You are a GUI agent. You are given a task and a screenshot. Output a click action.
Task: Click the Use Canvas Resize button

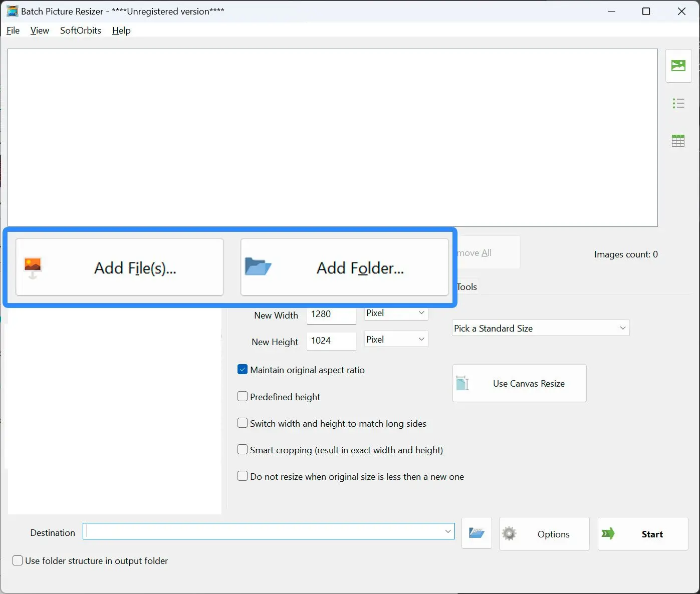coord(520,383)
